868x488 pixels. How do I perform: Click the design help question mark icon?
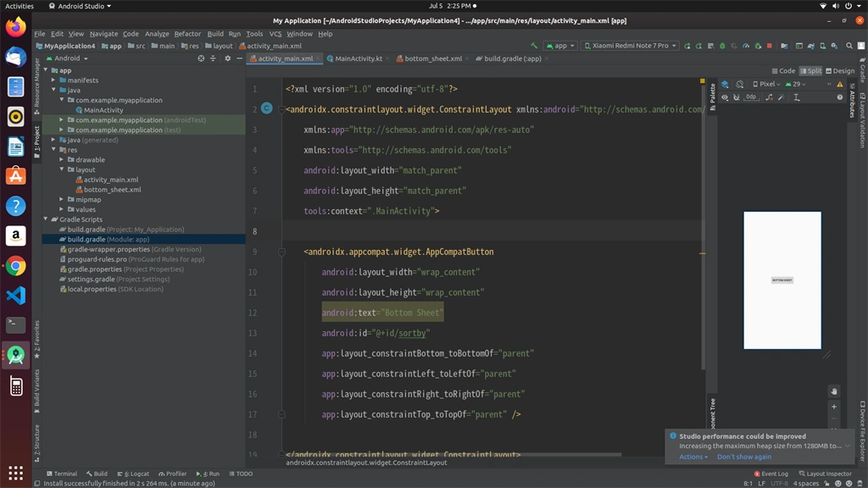click(x=840, y=97)
